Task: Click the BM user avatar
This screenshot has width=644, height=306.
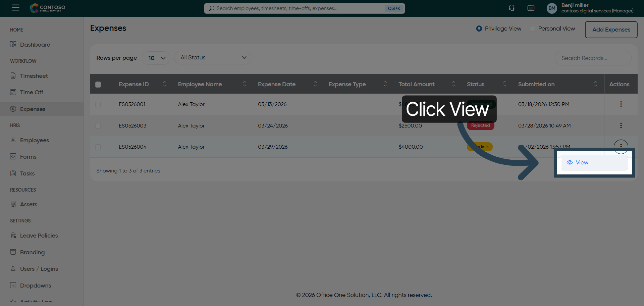Action: (x=552, y=8)
